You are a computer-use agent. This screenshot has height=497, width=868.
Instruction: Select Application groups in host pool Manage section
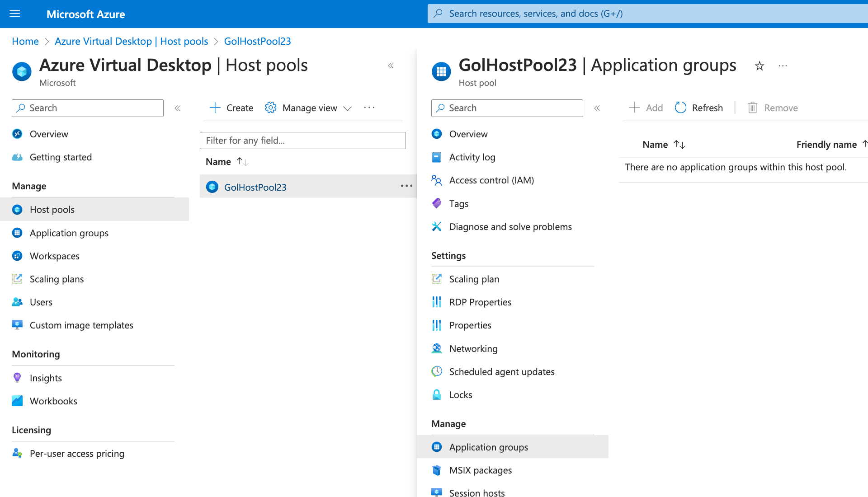coord(513,447)
